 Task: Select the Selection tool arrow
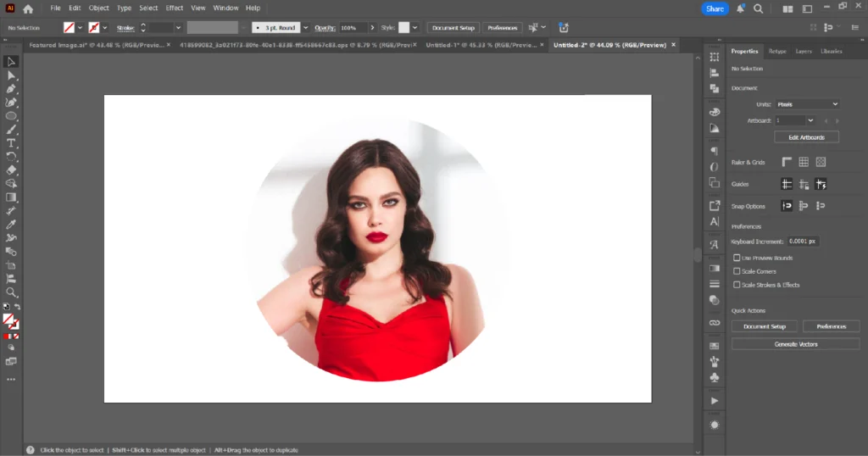[10, 61]
